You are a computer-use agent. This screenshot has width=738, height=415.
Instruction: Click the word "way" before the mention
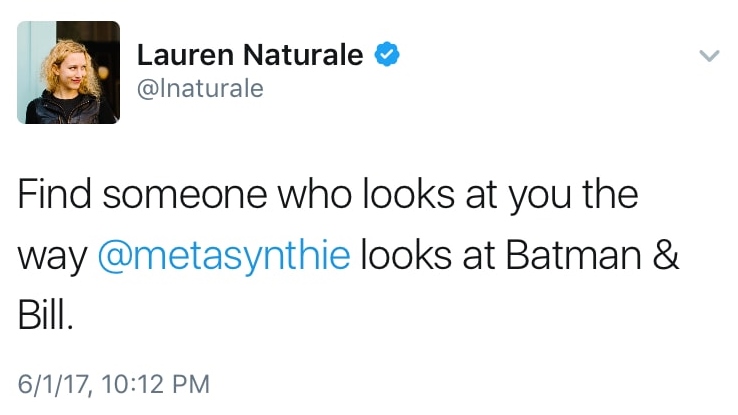(53, 256)
